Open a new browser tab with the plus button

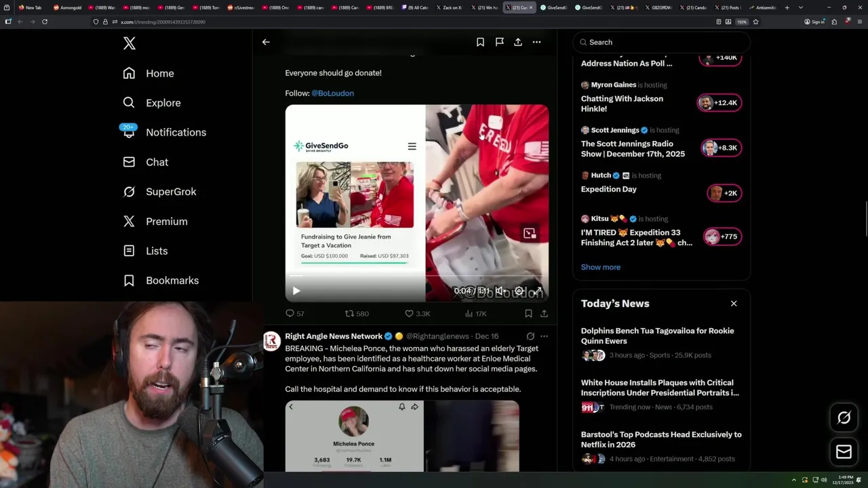click(x=787, y=7)
